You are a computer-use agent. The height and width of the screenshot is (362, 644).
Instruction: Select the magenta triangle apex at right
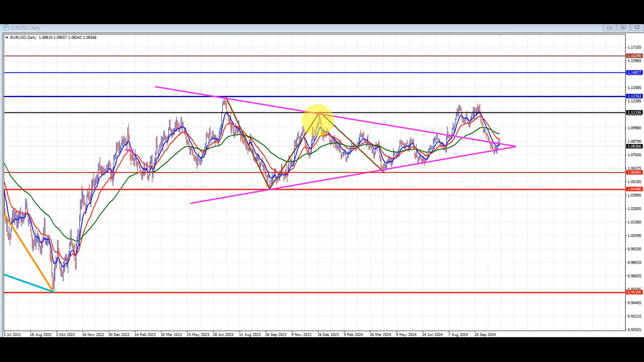pyautogui.click(x=515, y=146)
